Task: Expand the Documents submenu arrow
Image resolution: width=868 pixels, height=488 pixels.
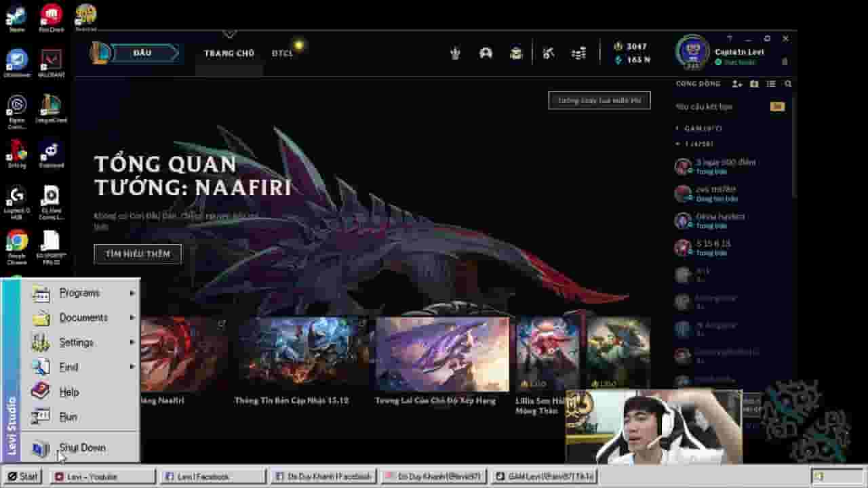Action: click(x=132, y=317)
